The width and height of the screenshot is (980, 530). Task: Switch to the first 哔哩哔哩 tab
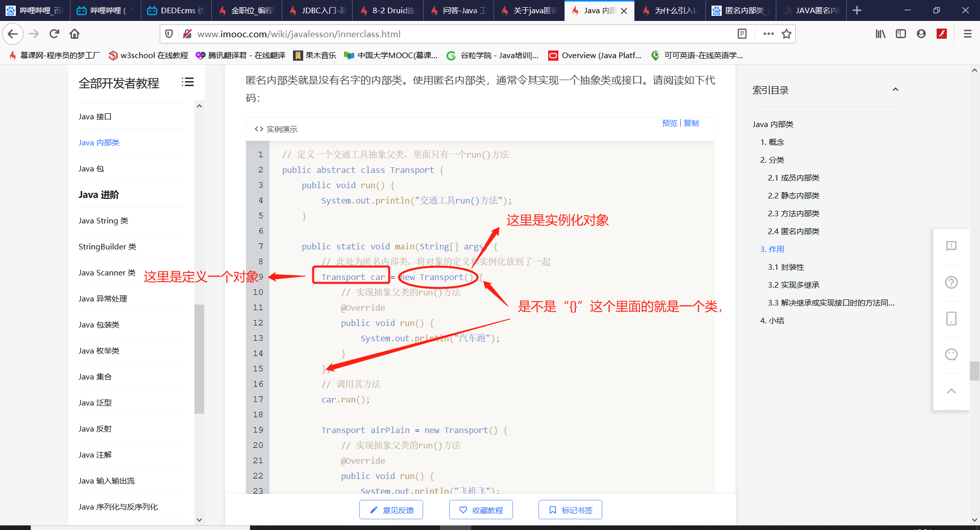click(x=35, y=10)
